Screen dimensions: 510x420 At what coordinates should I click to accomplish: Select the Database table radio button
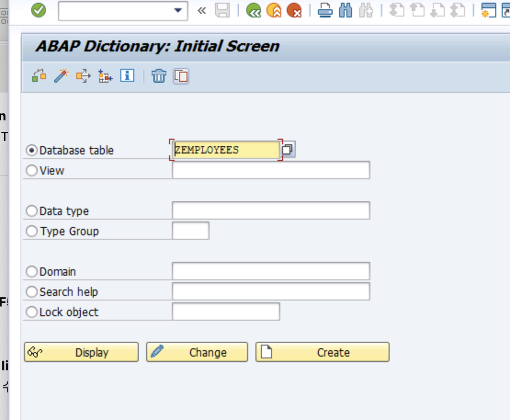[32, 150]
